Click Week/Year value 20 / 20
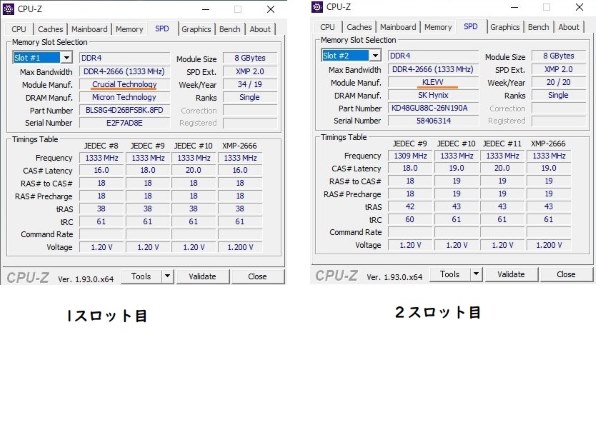The width and height of the screenshot is (596, 428). 559,82
